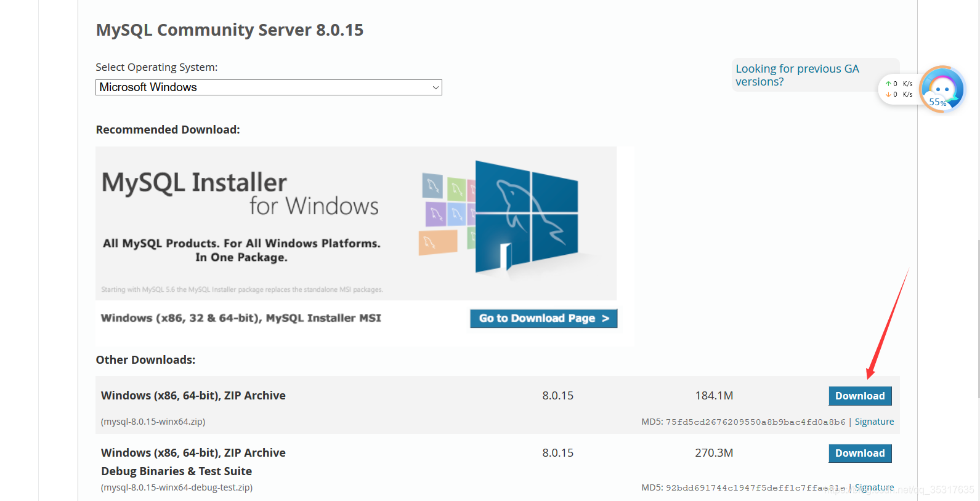Click the Other Downloads heading
980x501 pixels.
[145, 360]
